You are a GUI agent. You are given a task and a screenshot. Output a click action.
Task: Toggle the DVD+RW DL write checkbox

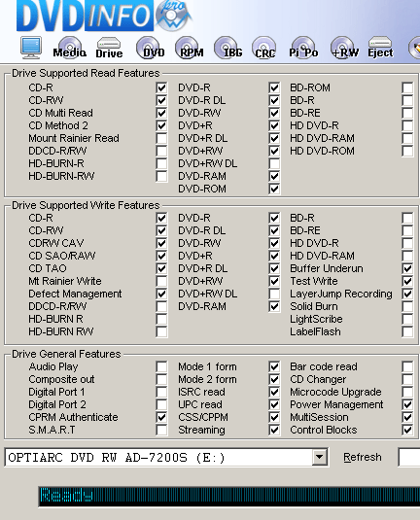274,294
